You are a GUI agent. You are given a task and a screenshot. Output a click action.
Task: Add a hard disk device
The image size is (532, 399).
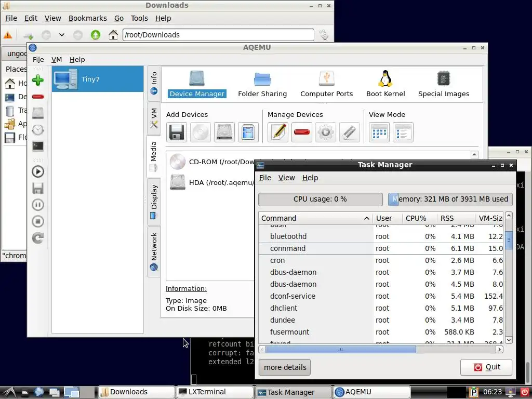point(224,132)
